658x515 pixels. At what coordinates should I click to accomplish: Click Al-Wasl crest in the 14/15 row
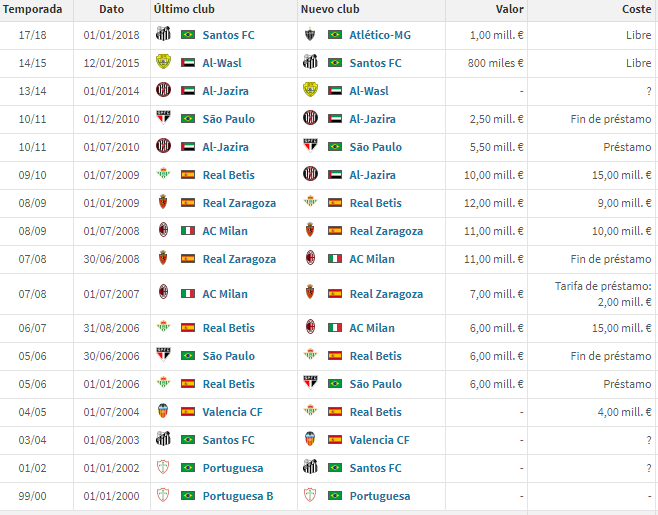(163, 63)
